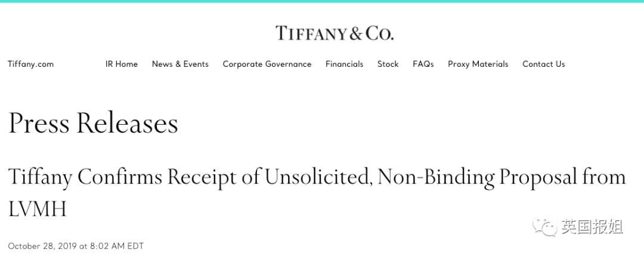
Task: Click the Press Releases heading
Action: tap(93, 122)
